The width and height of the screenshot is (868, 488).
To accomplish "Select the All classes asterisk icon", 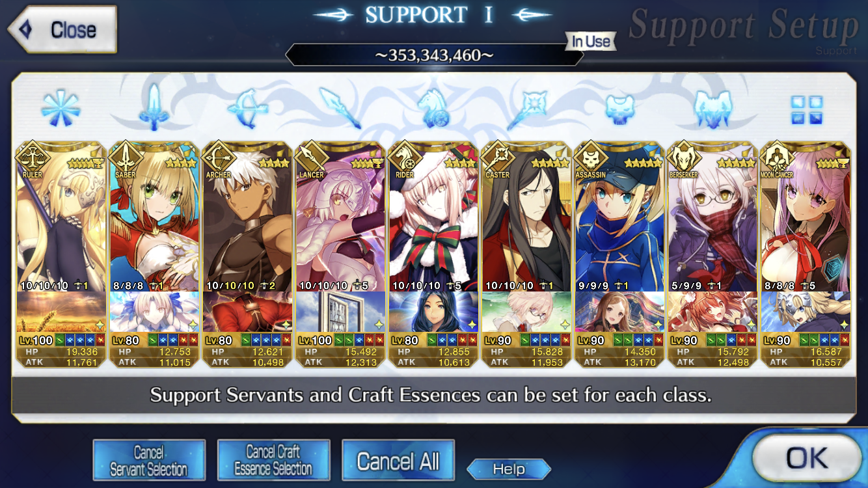I will 60,108.
